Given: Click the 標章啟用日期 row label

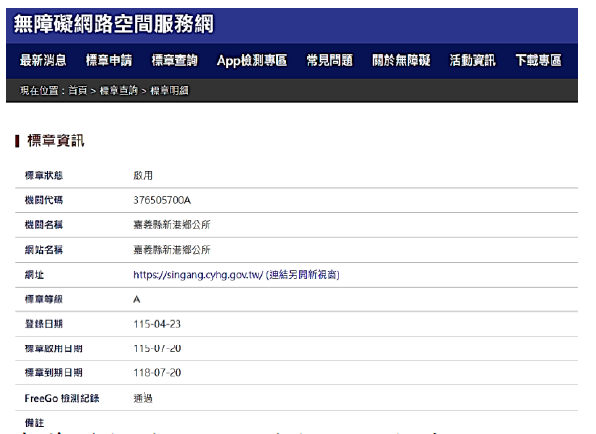Looking at the screenshot, I should pos(54,348).
